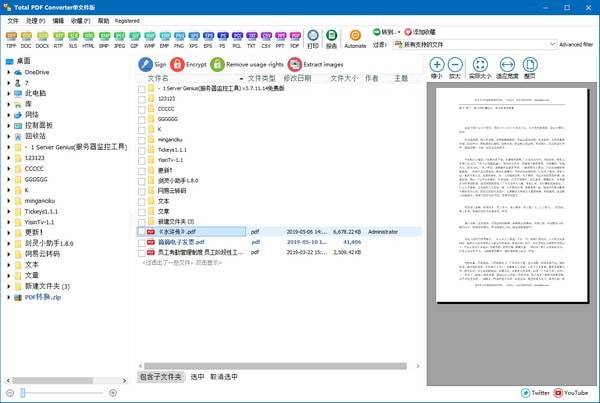Click the preview zoom plus icon
Screen dimensions: 600x403
click(437, 64)
